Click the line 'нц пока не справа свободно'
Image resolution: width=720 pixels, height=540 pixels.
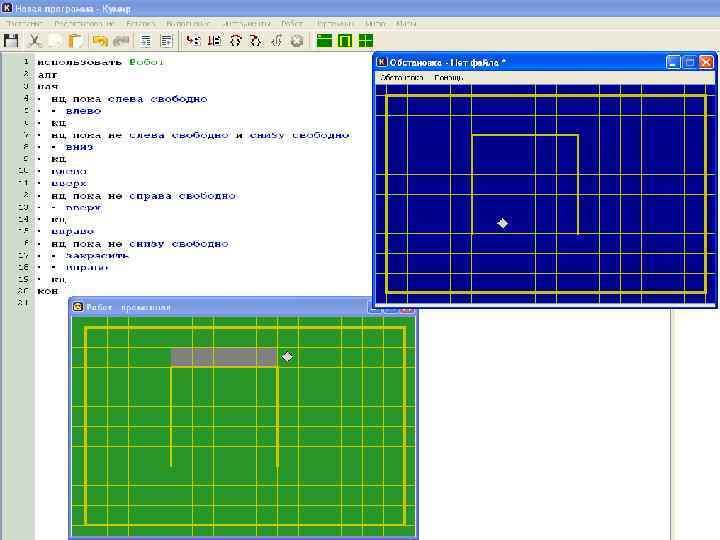click(143, 196)
